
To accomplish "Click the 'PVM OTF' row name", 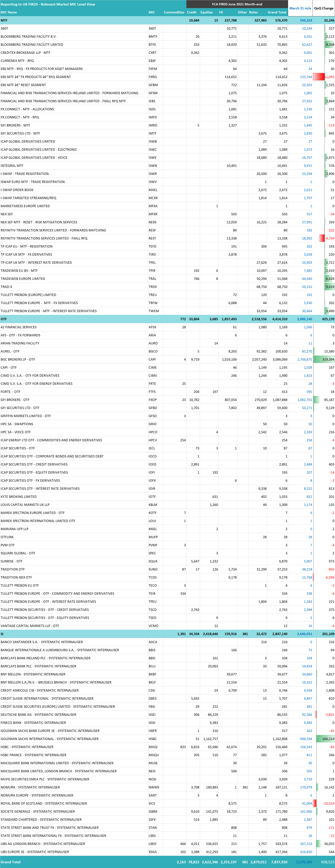I will click(x=8, y=545).
